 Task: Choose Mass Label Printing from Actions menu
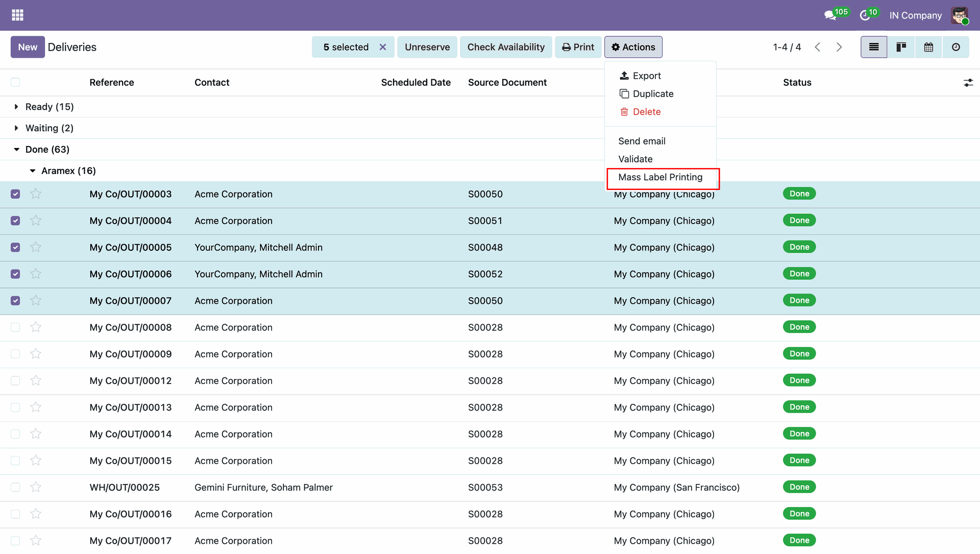[660, 177]
